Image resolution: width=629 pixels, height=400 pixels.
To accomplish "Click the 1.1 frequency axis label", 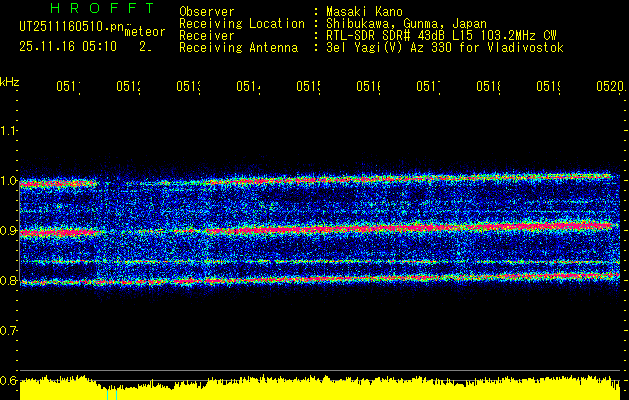I will coord(8,131).
